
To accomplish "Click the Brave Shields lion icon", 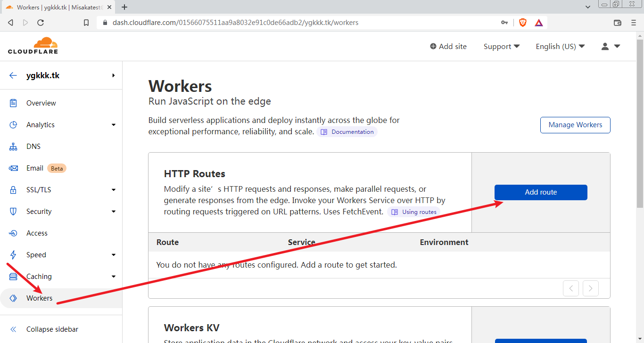I will coord(522,23).
